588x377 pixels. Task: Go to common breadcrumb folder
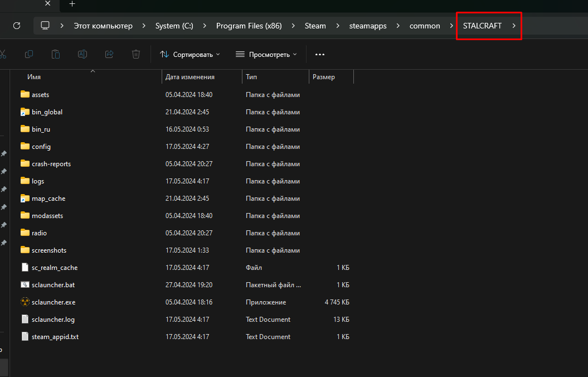pos(425,26)
